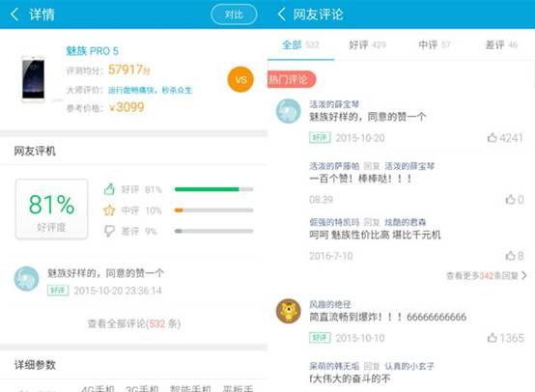
Task: Tap comment 魅族好样的 in 详情 screen
Action: pyautogui.click(x=105, y=273)
